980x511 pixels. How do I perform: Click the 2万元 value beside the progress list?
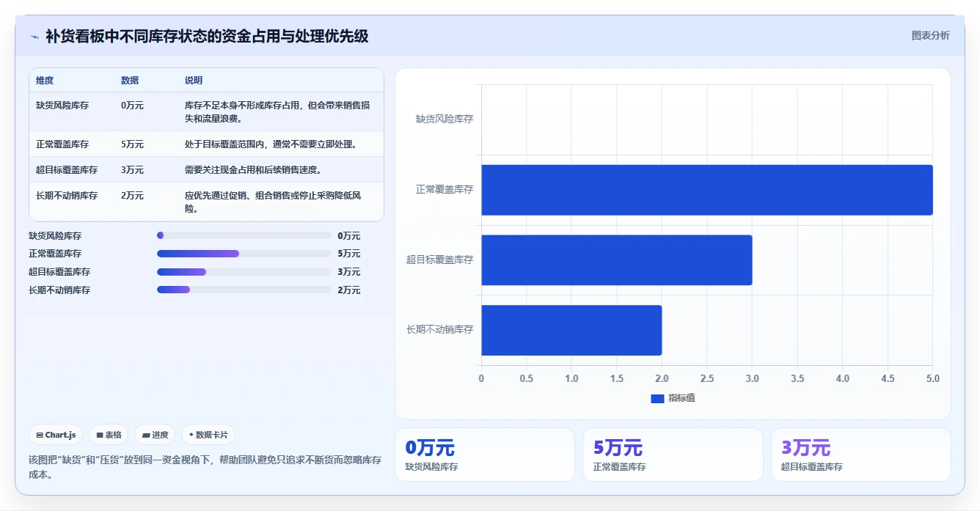pos(349,290)
